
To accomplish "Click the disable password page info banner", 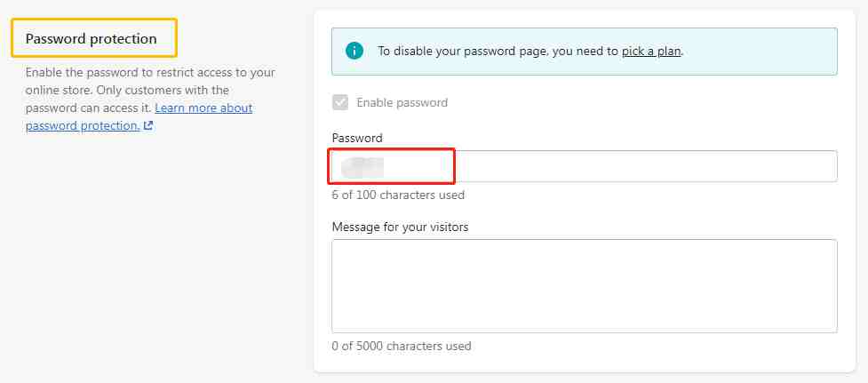I will click(x=584, y=52).
